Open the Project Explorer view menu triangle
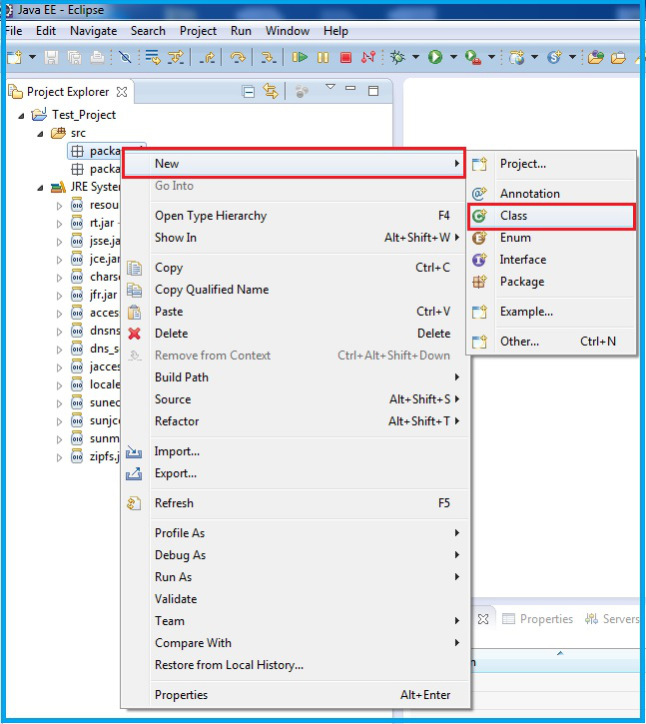646x724 pixels. (330, 87)
